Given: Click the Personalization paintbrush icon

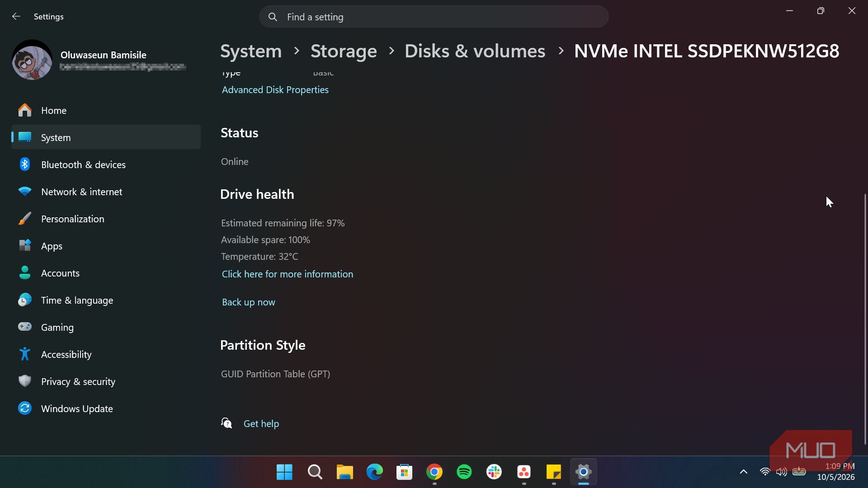Looking at the screenshot, I should (x=25, y=219).
